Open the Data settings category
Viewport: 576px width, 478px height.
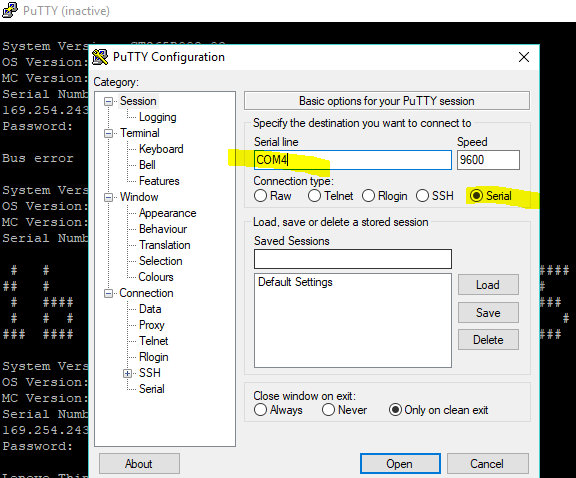pos(150,309)
